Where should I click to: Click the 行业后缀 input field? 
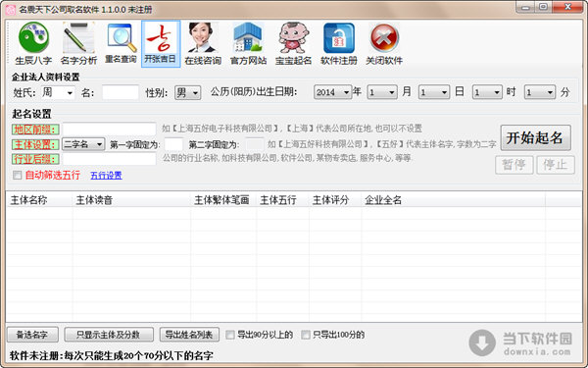pos(109,158)
